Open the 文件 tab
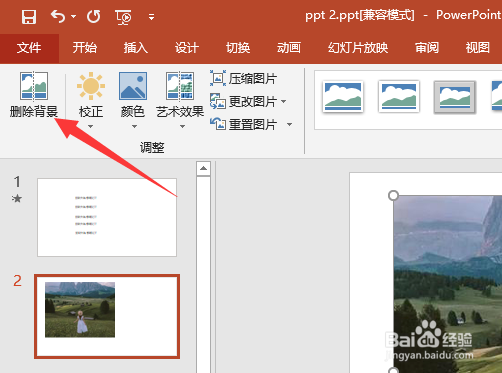 (29, 48)
